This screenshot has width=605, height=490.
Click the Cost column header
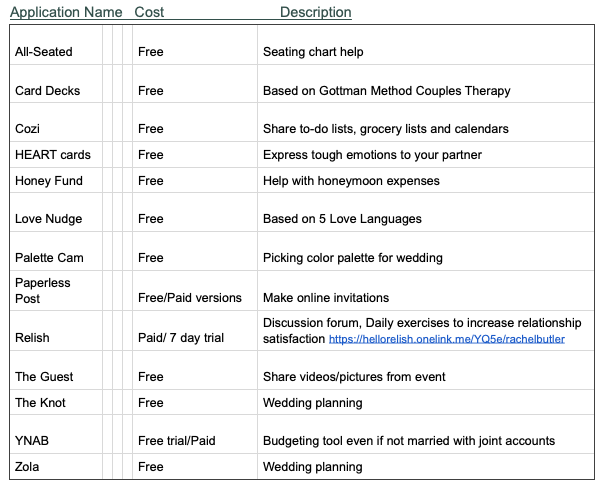149,12
